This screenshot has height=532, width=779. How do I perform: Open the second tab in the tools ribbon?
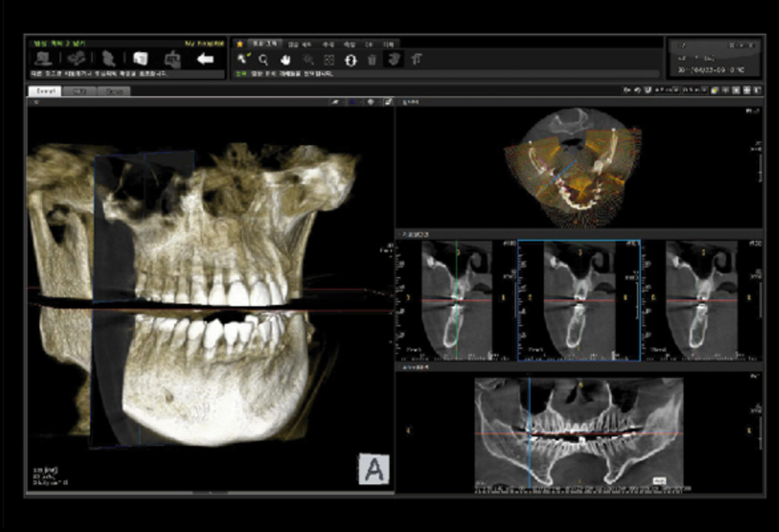(x=299, y=44)
